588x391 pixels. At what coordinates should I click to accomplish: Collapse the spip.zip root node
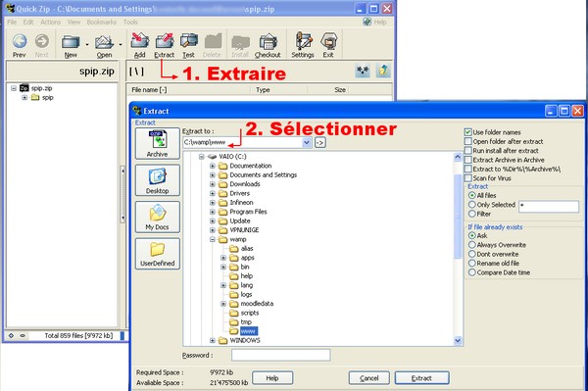pos(14,88)
